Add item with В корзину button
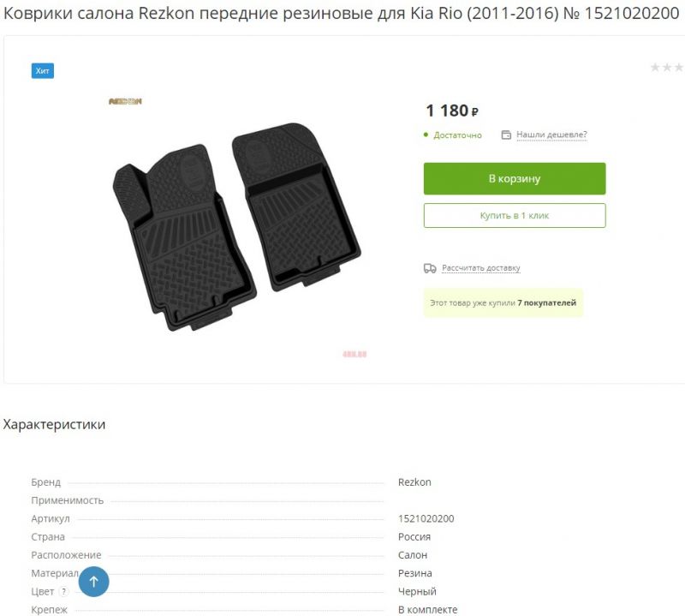 click(x=515, y=178)
